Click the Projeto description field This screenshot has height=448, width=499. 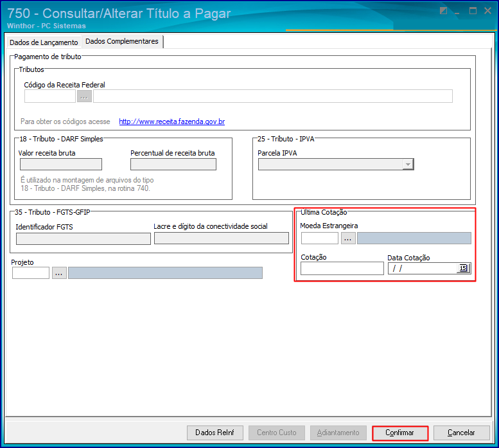165,273
